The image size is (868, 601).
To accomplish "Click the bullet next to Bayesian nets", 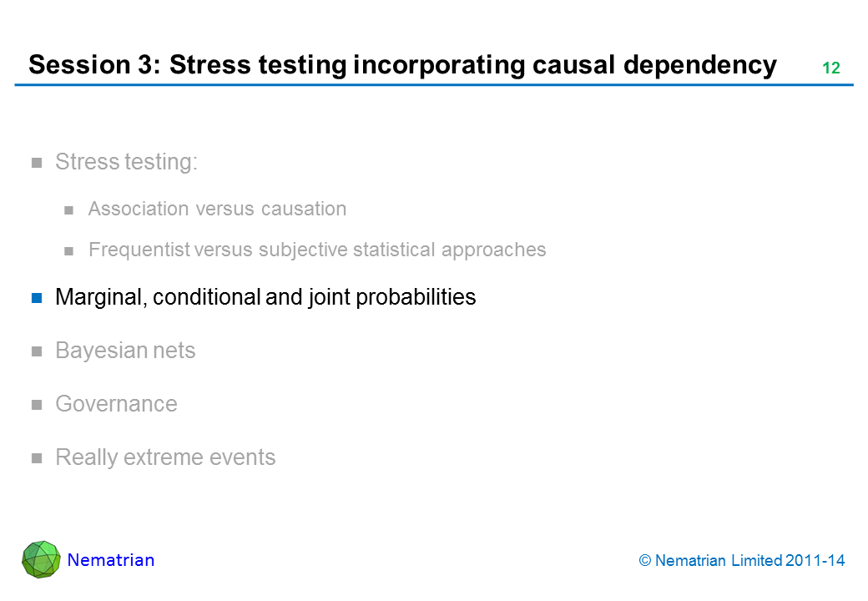I will point(37,351).
